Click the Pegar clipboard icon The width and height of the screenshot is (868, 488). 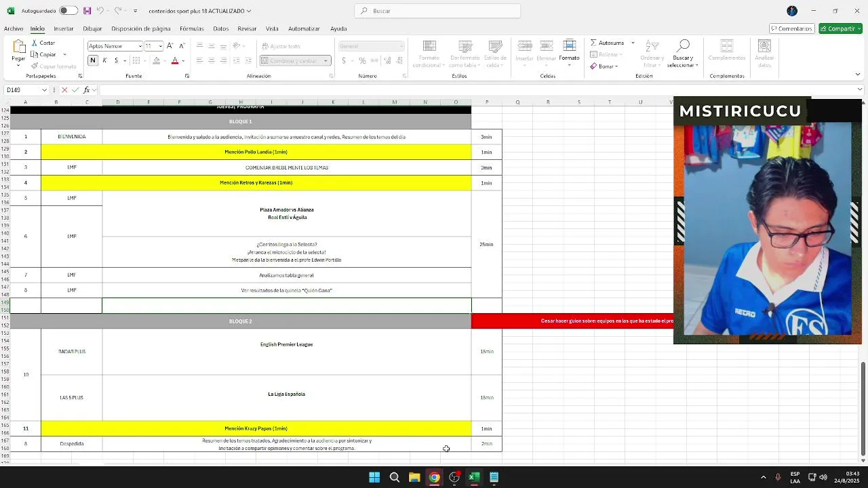[x=18, y=46]
